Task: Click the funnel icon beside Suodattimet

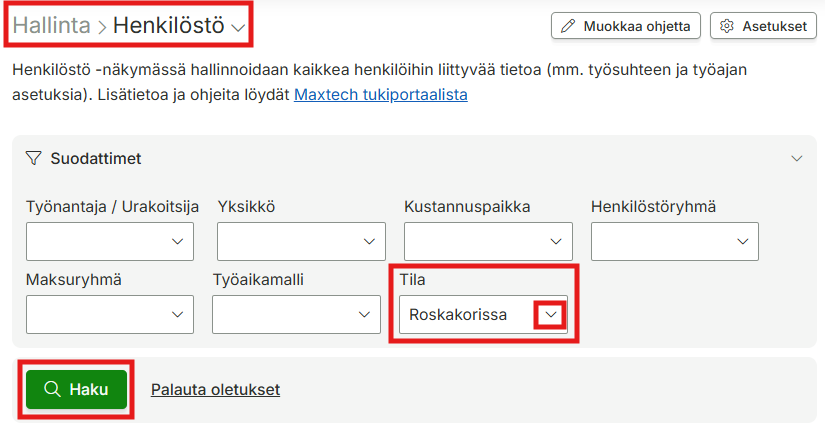Action: click(x=34, y=158)
